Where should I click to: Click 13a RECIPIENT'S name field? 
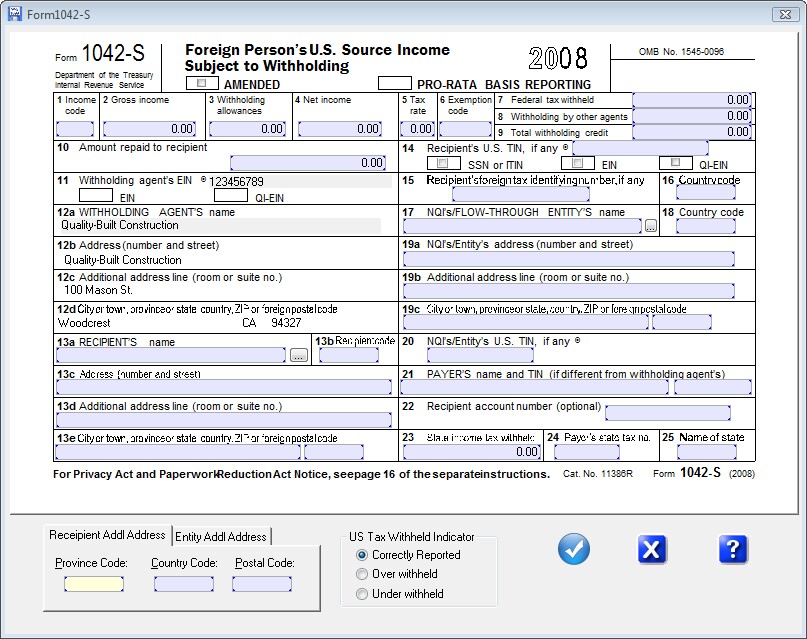click(x=171, y=355)
